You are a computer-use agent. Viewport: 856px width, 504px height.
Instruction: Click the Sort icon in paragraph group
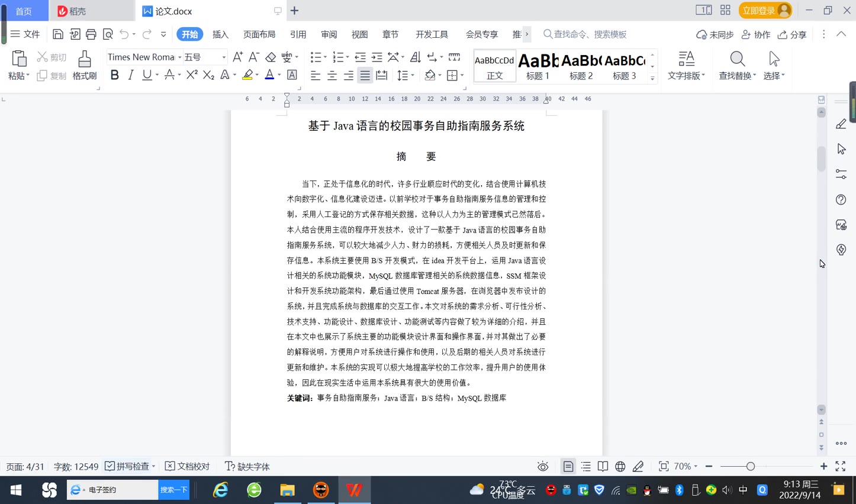tap(416, 57)
